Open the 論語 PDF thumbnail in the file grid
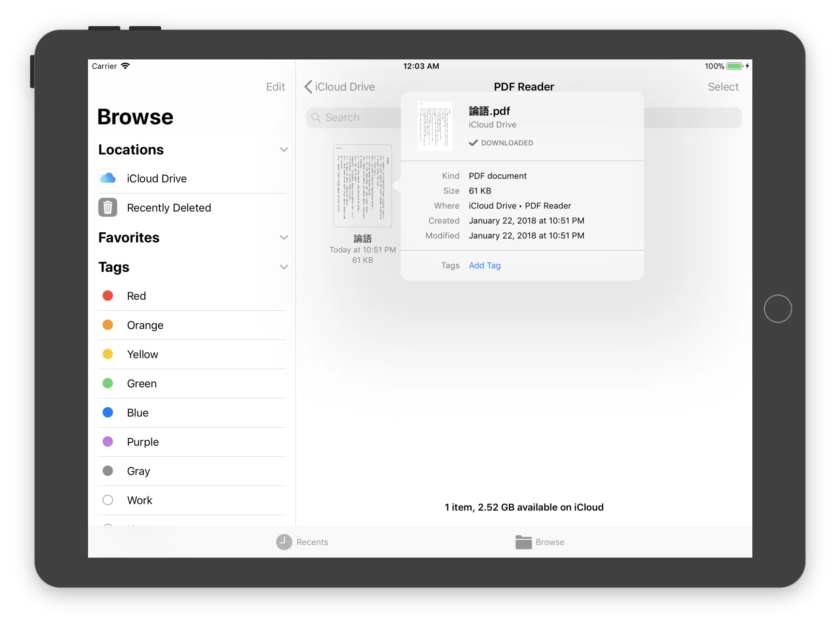Image resolution: width=840 pixels, height=628 pixels. (362, 186)
